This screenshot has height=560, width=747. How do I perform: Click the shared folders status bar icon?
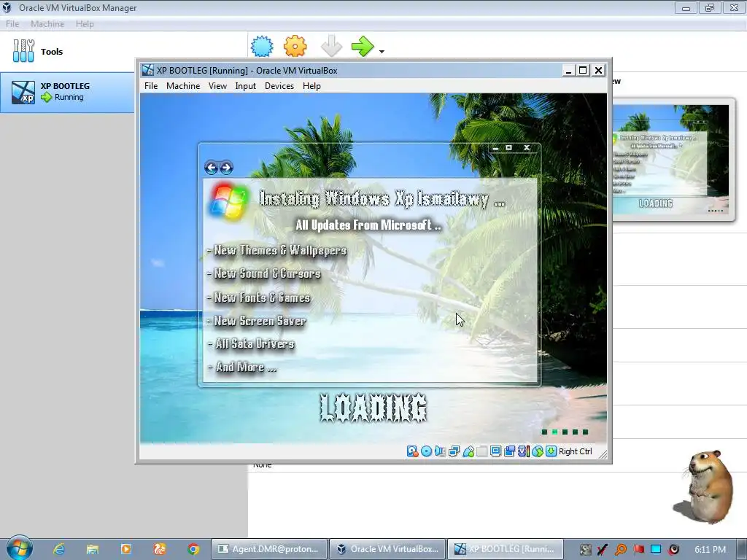tap(482, 451)
